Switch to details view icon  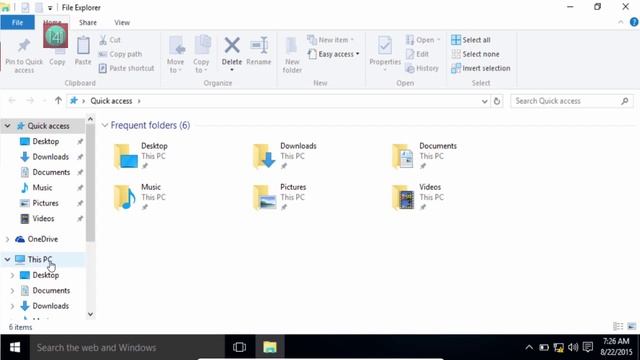(618, 327)
